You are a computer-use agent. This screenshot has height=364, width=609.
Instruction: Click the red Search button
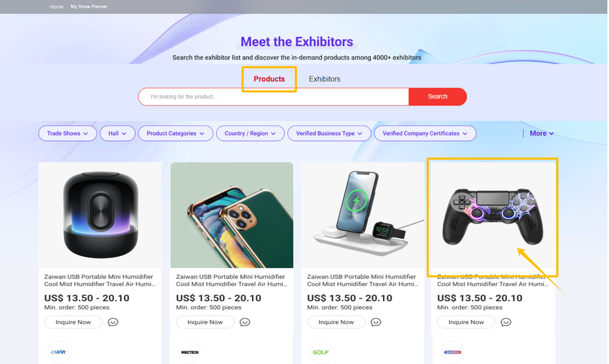point(437,97)
